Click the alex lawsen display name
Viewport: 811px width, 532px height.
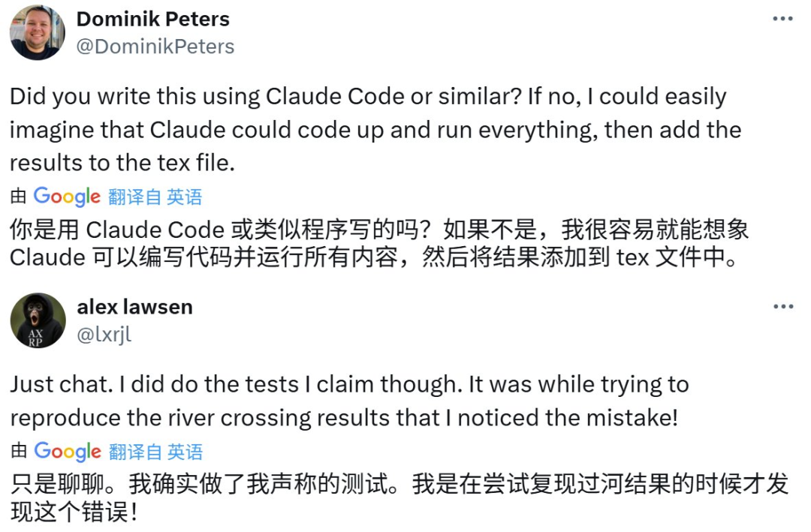[x=134, y=307]
